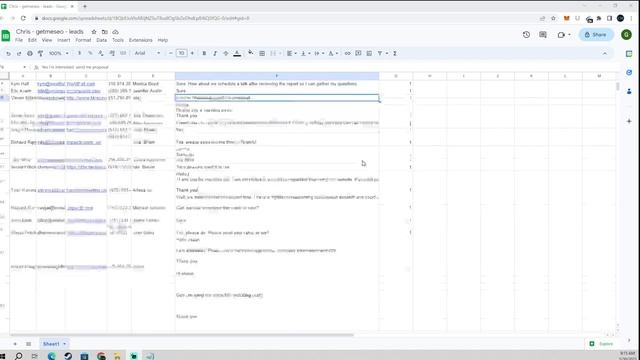View the cloud document status
Screen dimensions: 640x360
(116, 32)
